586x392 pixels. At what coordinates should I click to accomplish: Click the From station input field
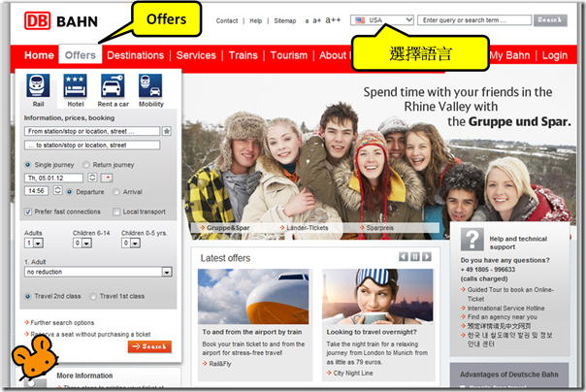click(x=92, y=131)
